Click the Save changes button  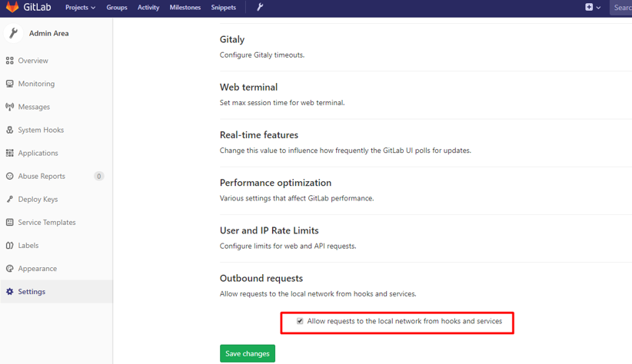(248, 353)
